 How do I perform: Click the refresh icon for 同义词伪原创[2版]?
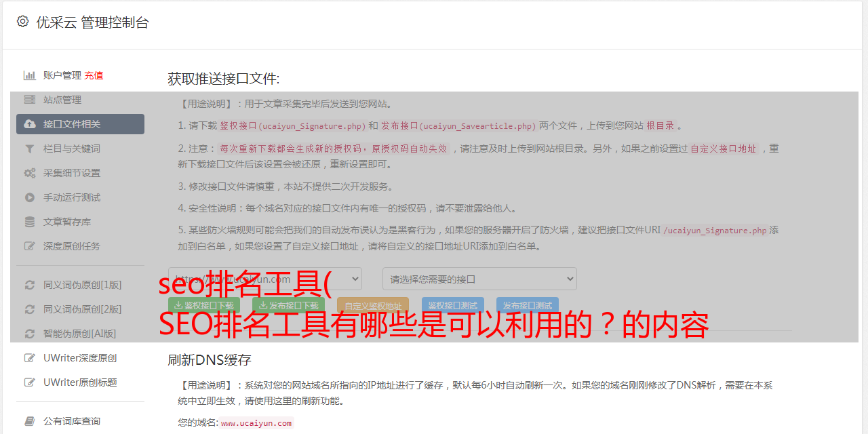coord(30,309)
